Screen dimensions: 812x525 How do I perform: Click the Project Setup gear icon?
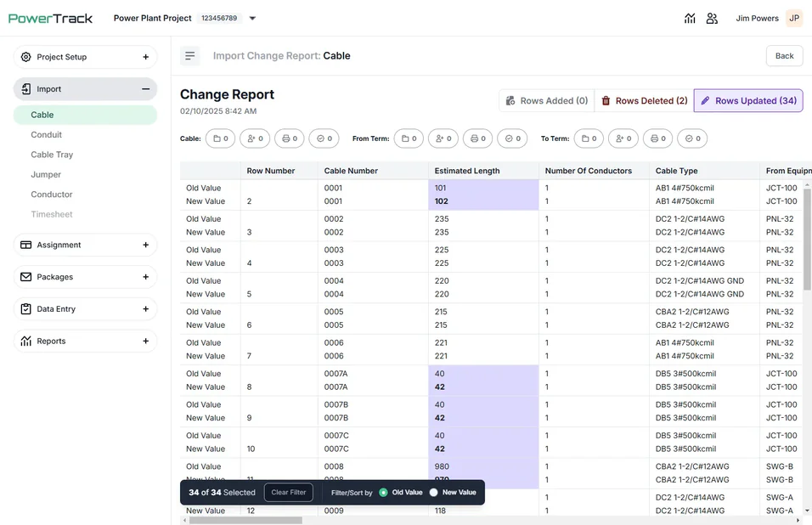[25, 57]
